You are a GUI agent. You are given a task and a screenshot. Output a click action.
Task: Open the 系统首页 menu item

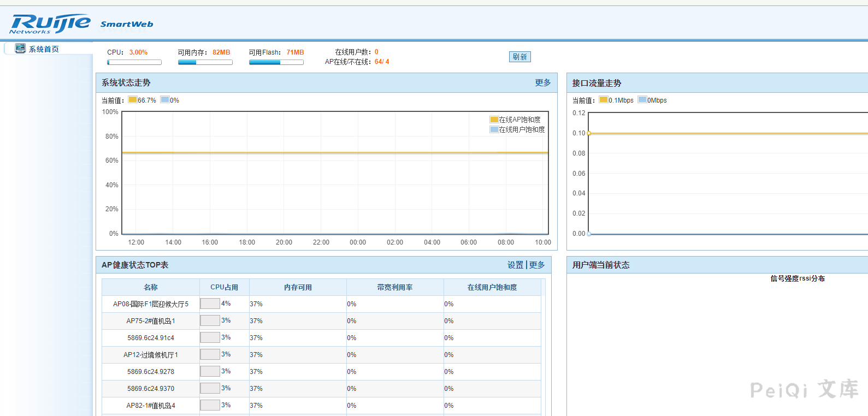pyautogui.click(x=44, y=49)
